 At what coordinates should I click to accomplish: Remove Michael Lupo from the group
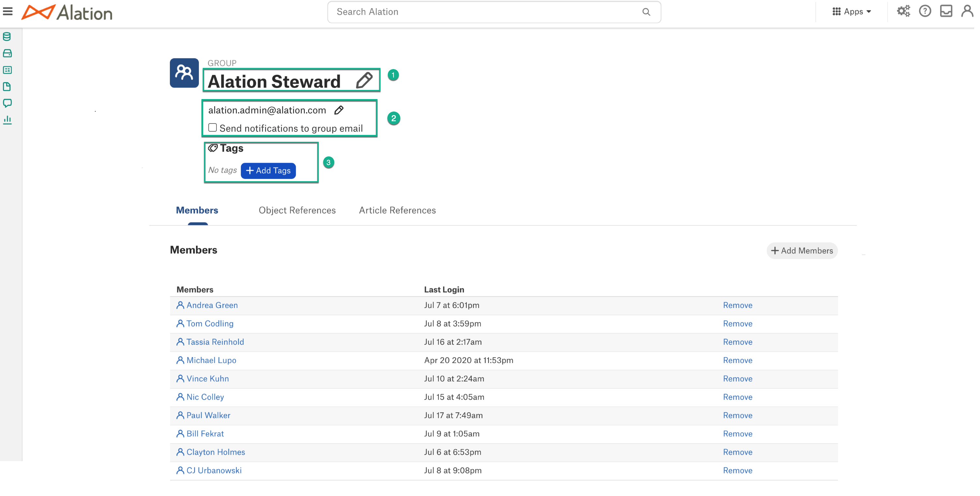737,360
